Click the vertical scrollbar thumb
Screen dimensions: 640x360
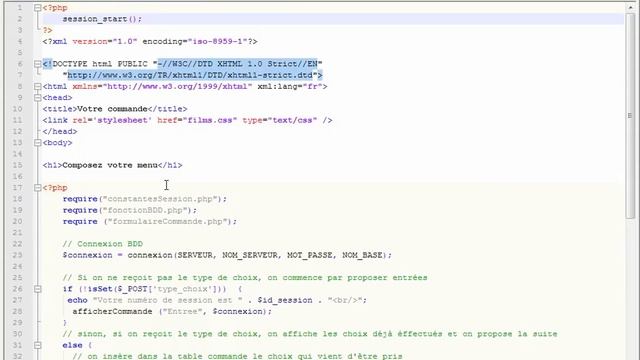pos(631,116)
